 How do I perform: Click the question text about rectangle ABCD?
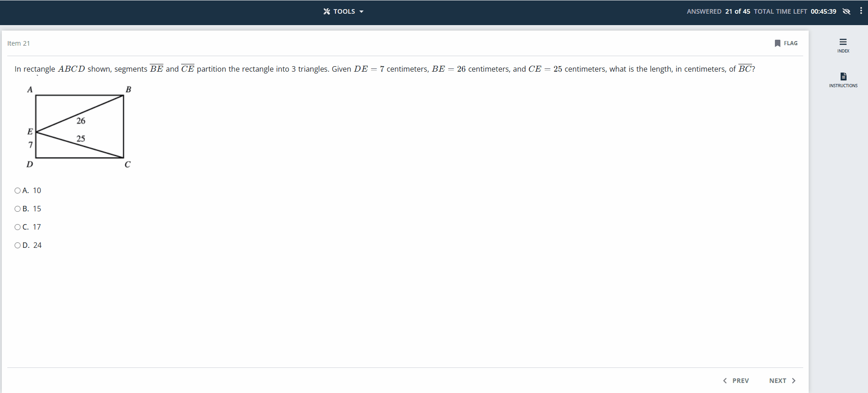(x=385, y=69)
